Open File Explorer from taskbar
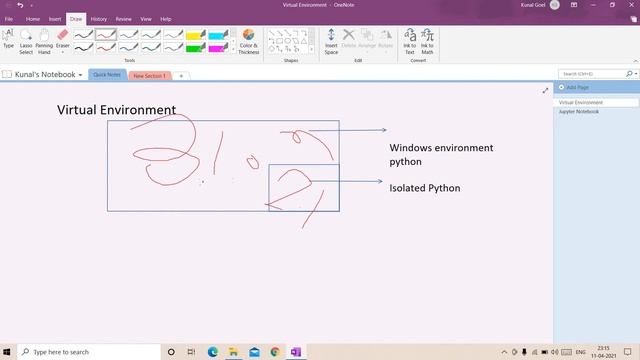640x360 pixels. tap(233, 352)
